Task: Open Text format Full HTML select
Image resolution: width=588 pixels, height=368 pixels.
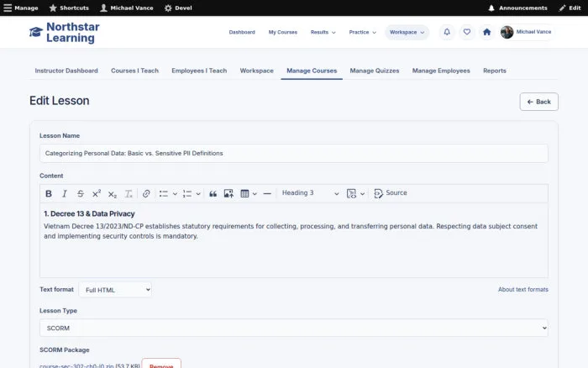Action: click(115, 290)
